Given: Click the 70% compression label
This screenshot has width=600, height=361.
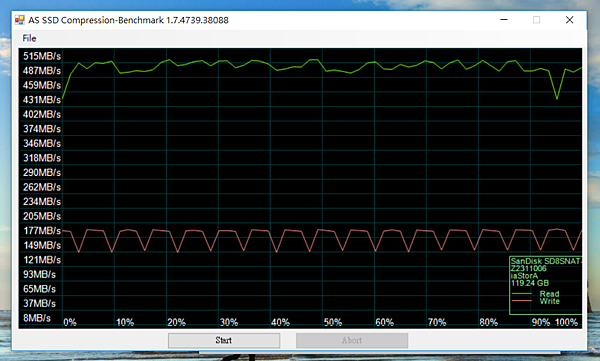Looking at the screenshot, I should point(437,322).
